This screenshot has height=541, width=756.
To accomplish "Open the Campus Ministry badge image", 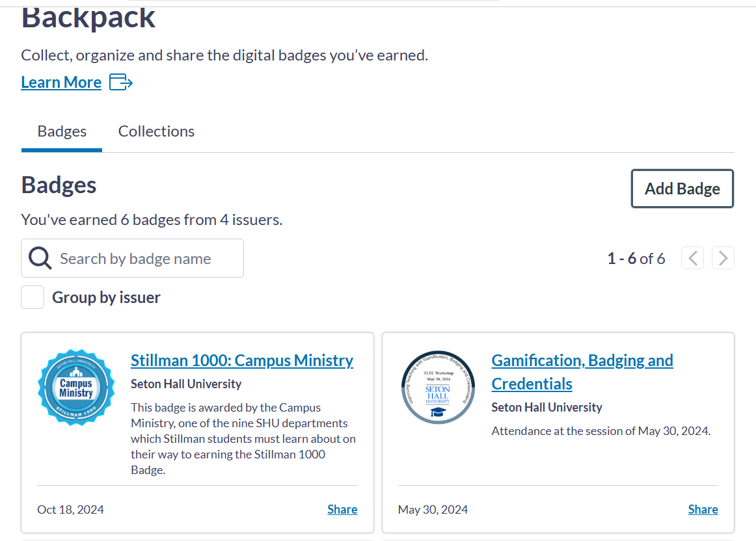I will pos(76,388).
